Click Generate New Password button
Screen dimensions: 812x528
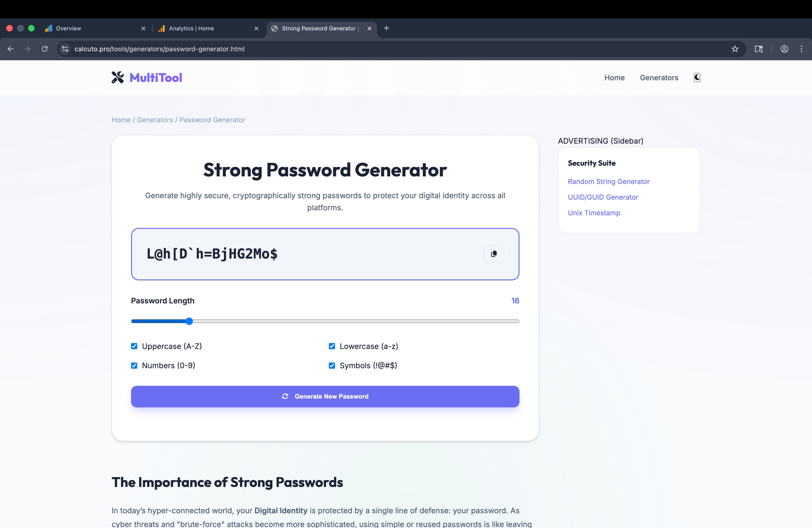[325, 396]
